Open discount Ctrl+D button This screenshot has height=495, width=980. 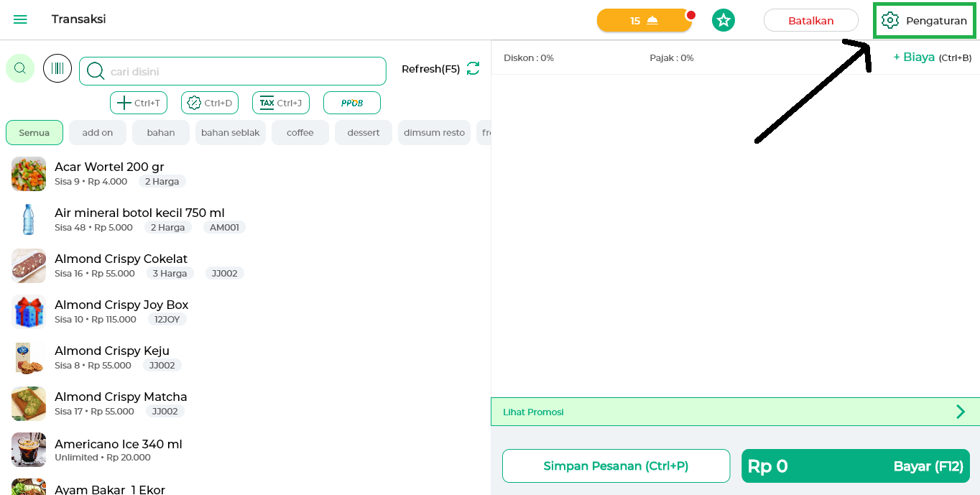210,103
